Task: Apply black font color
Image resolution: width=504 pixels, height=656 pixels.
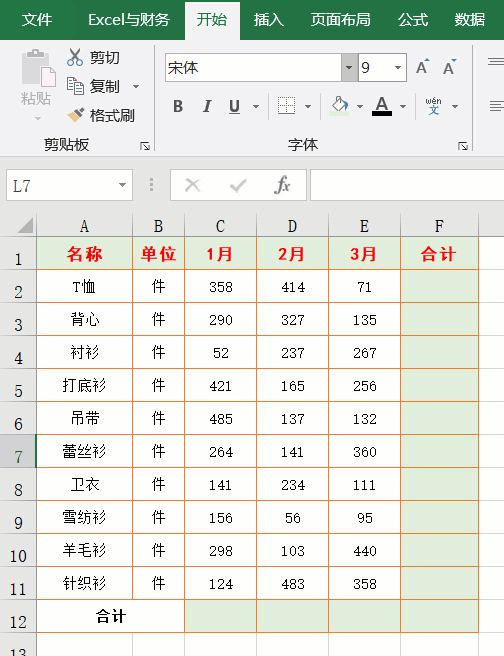Action: click(382, 106)
